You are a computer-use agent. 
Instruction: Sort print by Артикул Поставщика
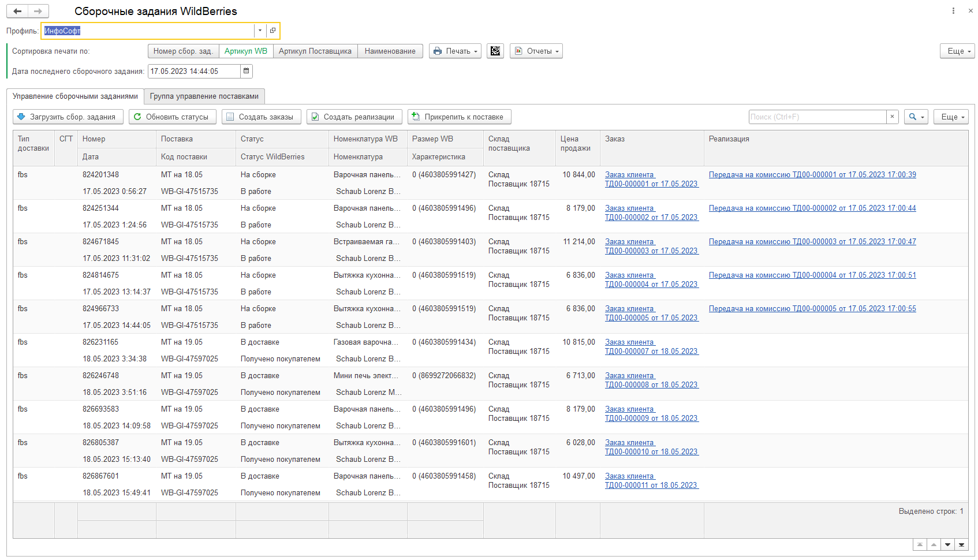(315, 51)
